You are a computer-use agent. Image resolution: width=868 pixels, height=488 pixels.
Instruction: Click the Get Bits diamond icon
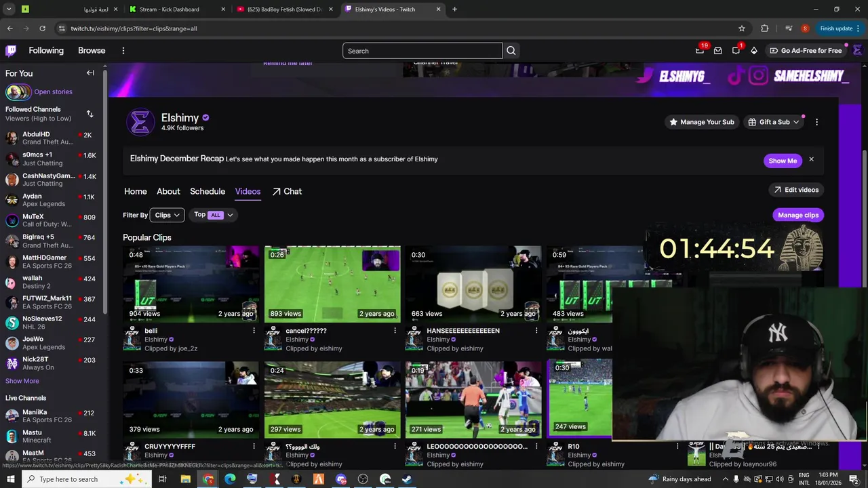point(753,51)
